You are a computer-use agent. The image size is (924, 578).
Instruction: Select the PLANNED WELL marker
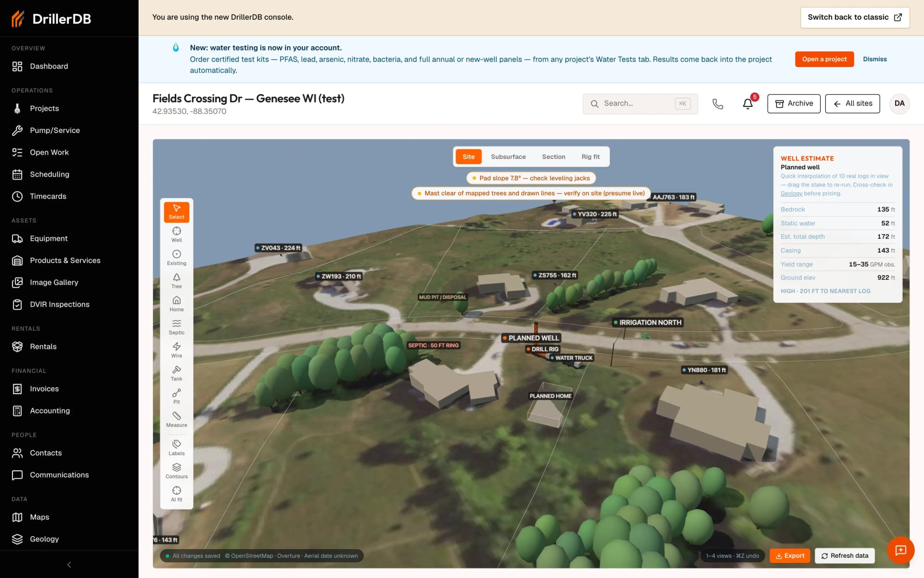[531, 338]
